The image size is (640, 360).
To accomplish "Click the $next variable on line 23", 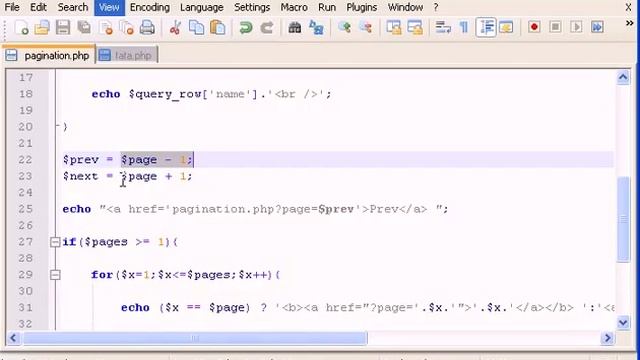I will click(x=80, y=176).
